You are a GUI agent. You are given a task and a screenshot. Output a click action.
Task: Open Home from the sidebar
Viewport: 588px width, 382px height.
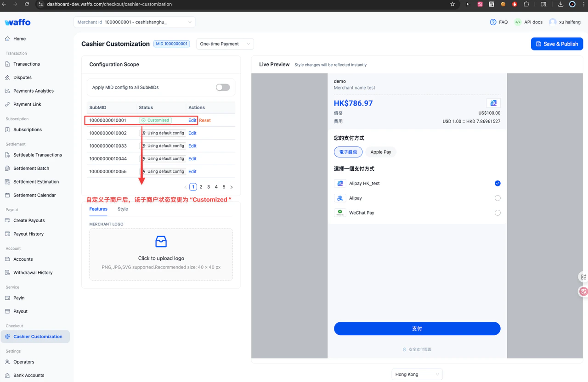pyautogui.click(x=19, y=39)
